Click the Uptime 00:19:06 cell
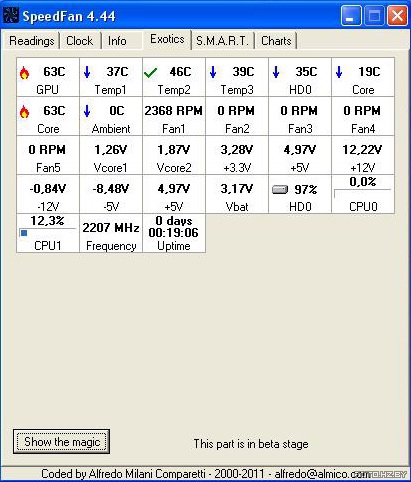Image resolution: width=411 pixels, height=482 pixels. coord(174,233)
